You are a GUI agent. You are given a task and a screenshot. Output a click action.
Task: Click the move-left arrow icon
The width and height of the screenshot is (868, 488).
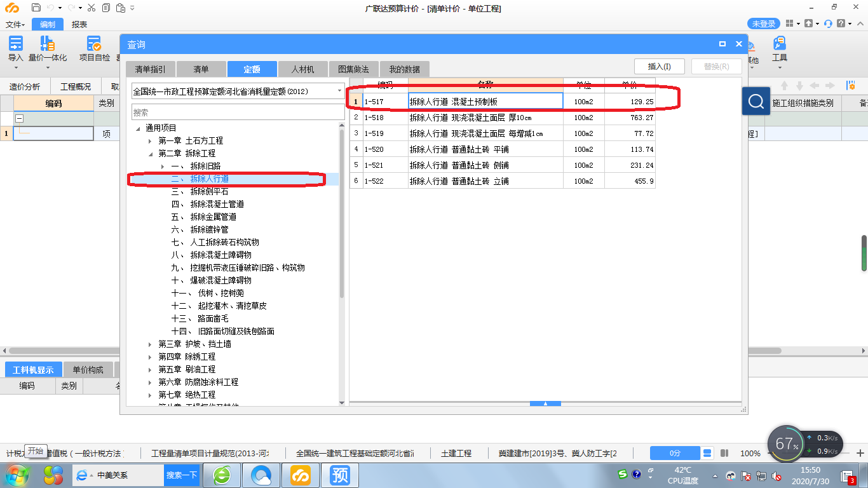click(x=815, y=86)
